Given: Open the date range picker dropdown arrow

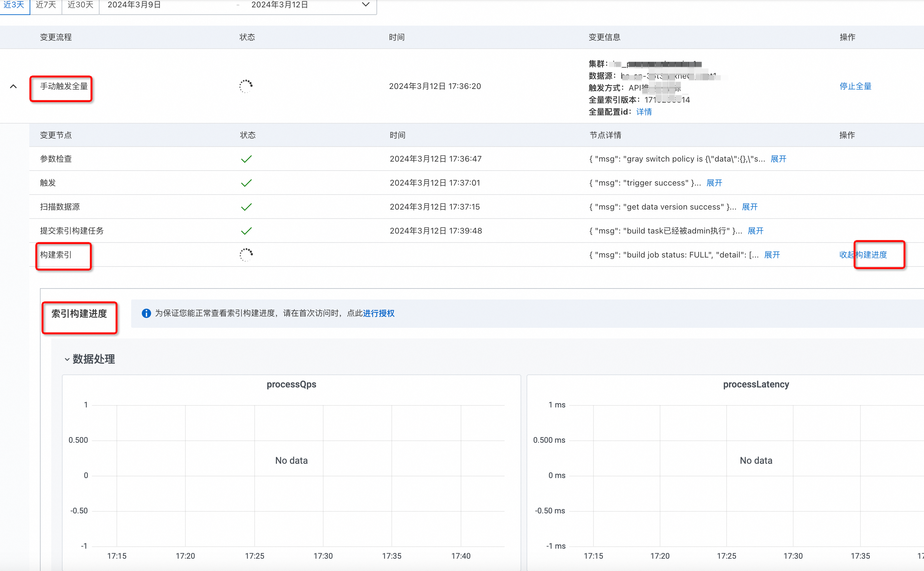Looking at the screenshot, I should (x=365, y=5).
